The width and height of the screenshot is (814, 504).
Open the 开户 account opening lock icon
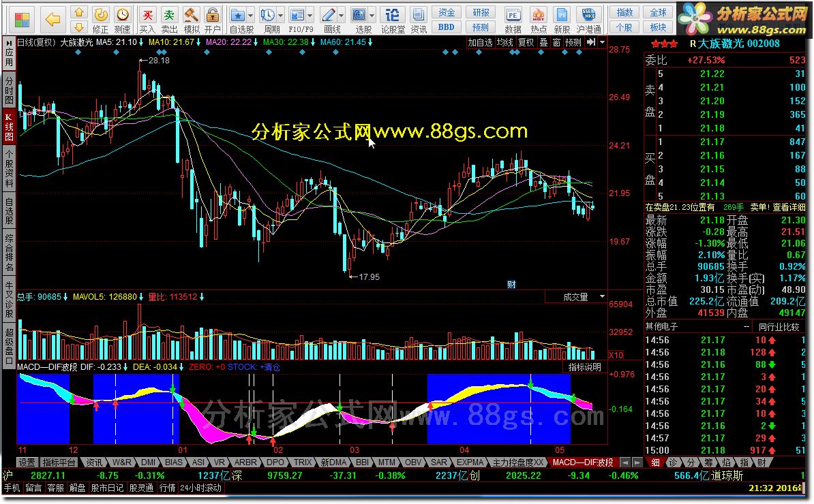pyautogui.click(x=212, y=20)
